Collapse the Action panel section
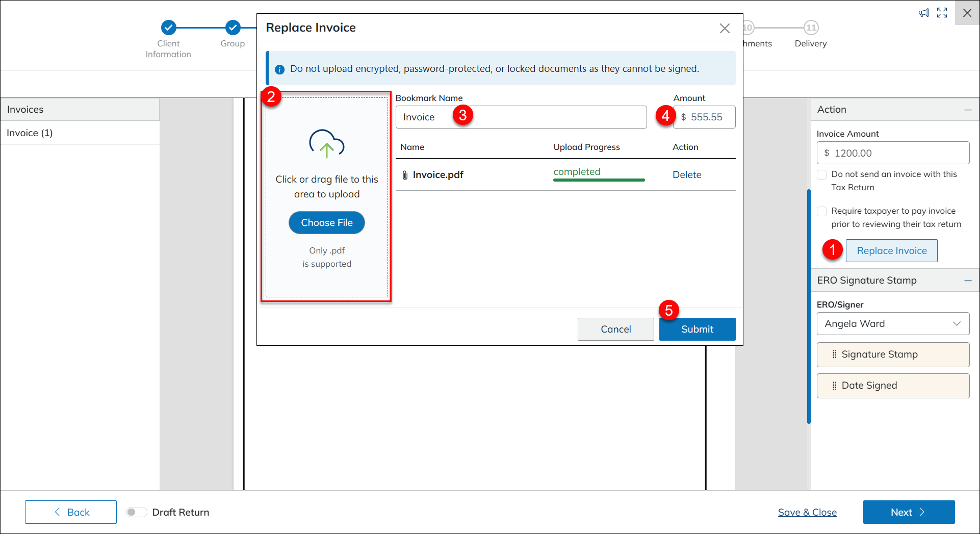The height and width of the screenshot is (534, 980). click(968, 110)
